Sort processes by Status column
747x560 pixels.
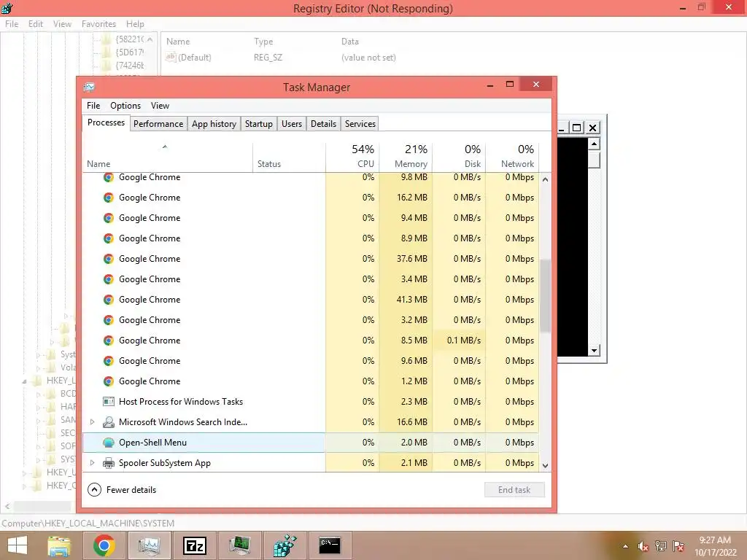[289, 157]
